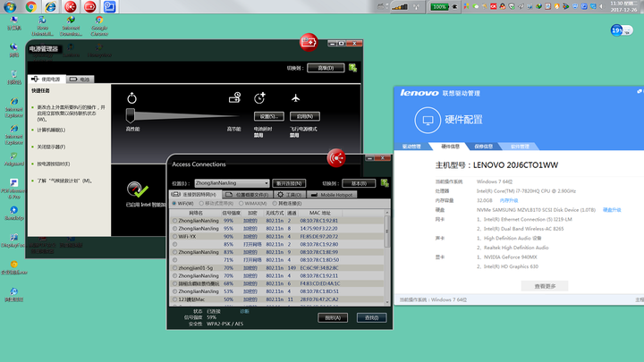The image size is (644, 362).
Task: Open the Windows Start orb
Action: (x=10, y=6)
